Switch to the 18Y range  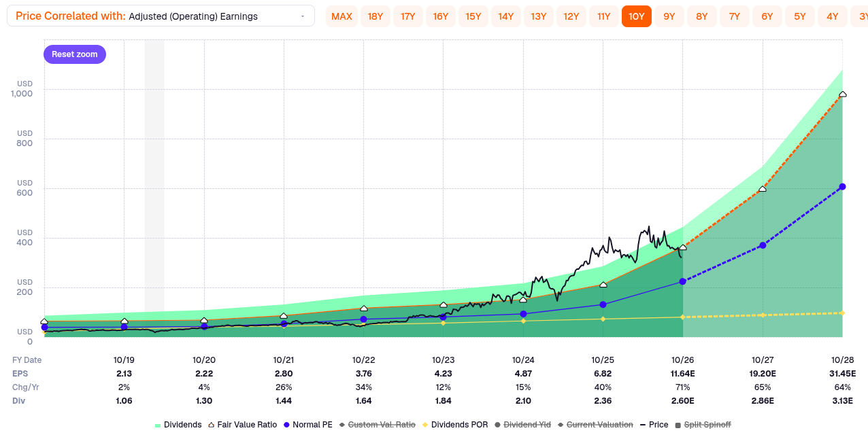pos(375,16)
